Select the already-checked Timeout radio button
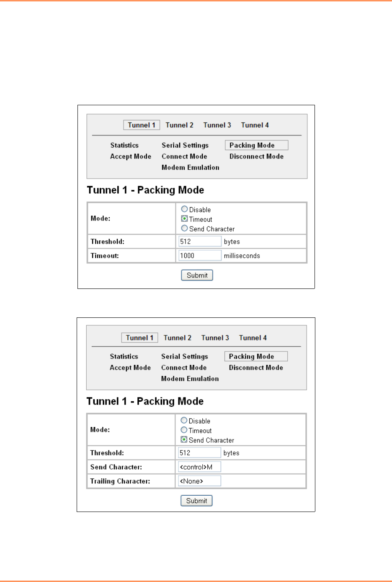The width and height of the screenshot is (392, 582). coord(184,218)
